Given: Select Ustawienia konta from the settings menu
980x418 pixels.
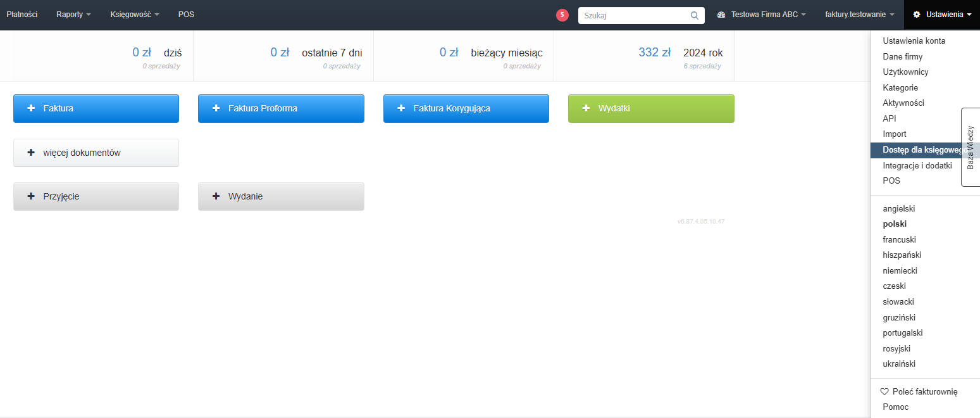Looking at the screenshot, I should pyautogui.click(x=914, y=41).
